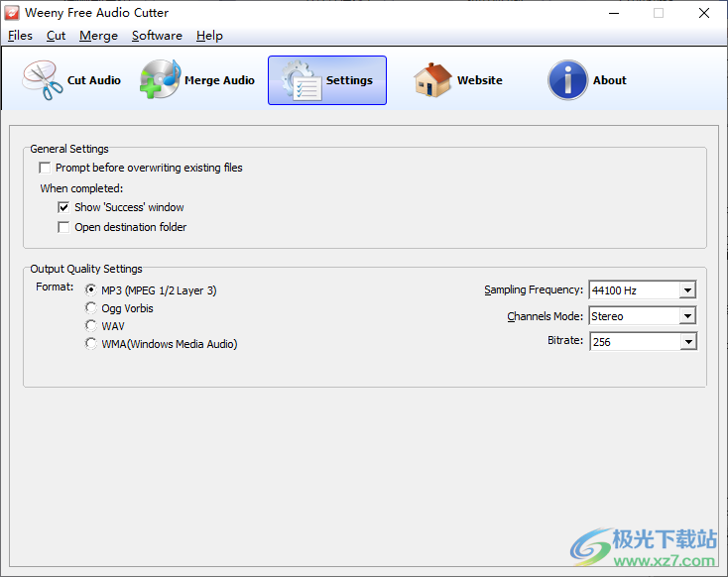Enable Open destination folder option

click(64, 228)
